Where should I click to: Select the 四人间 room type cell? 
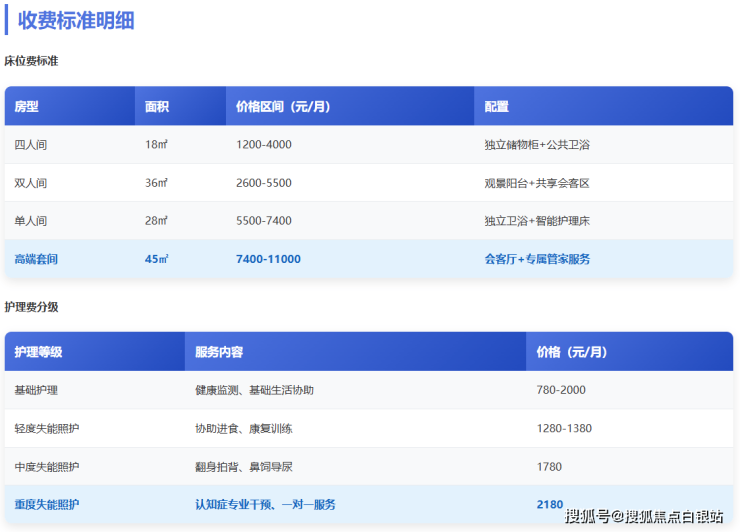pyautogui.click(x=31, y=145)
